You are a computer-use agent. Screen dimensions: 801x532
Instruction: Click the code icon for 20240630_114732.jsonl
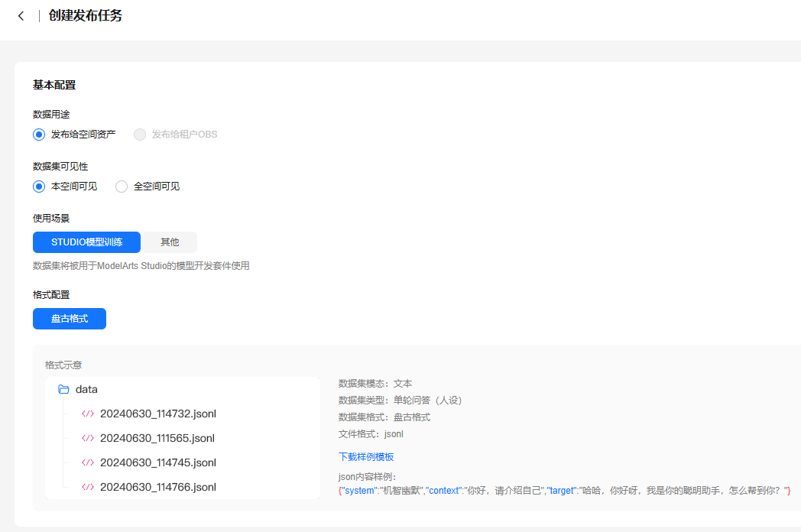[88, 414]
